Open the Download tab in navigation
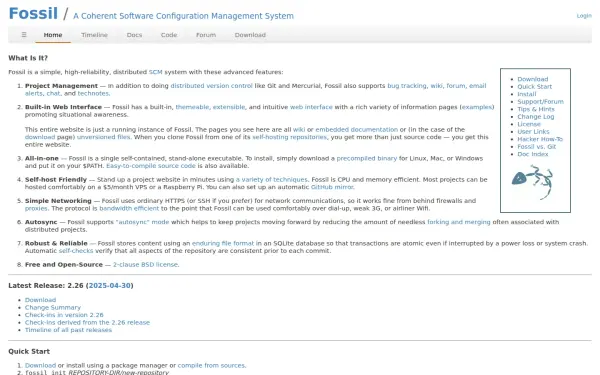The image size is (600, 375). [x=250, y=35]
